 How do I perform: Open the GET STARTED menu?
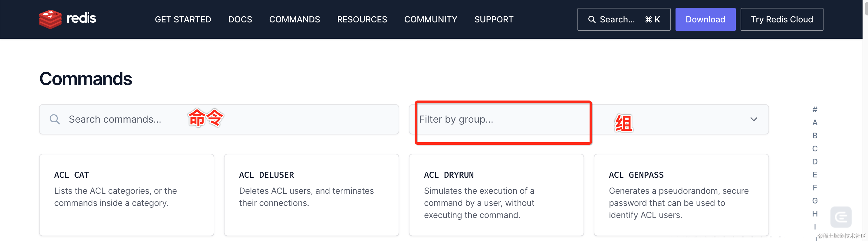(x=182, y=20)
